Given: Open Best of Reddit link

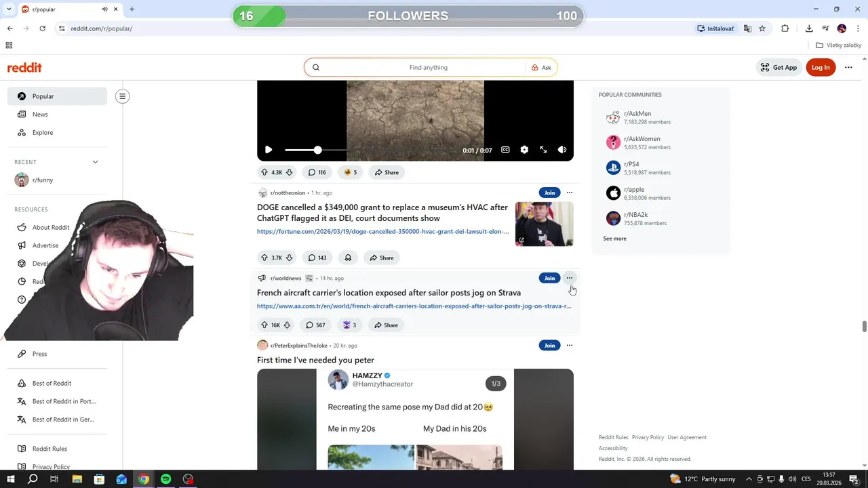Looking at the screenshot, I should click(57, 383).
